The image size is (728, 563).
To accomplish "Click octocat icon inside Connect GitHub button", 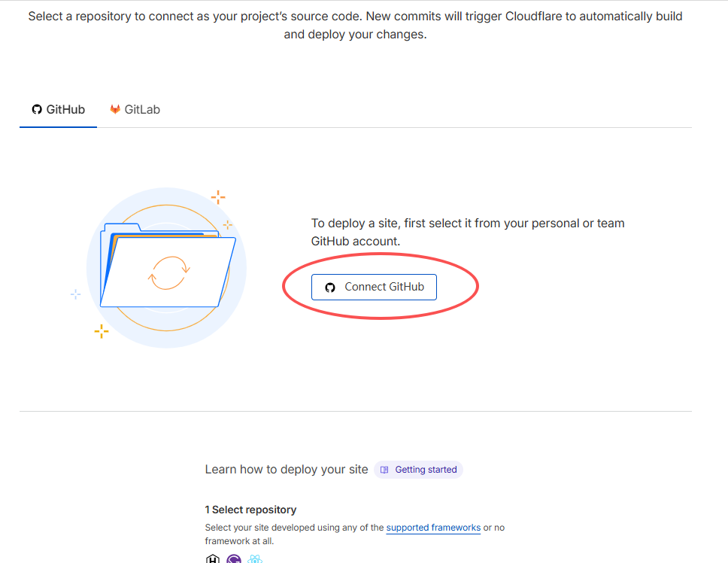I will 329,288.
